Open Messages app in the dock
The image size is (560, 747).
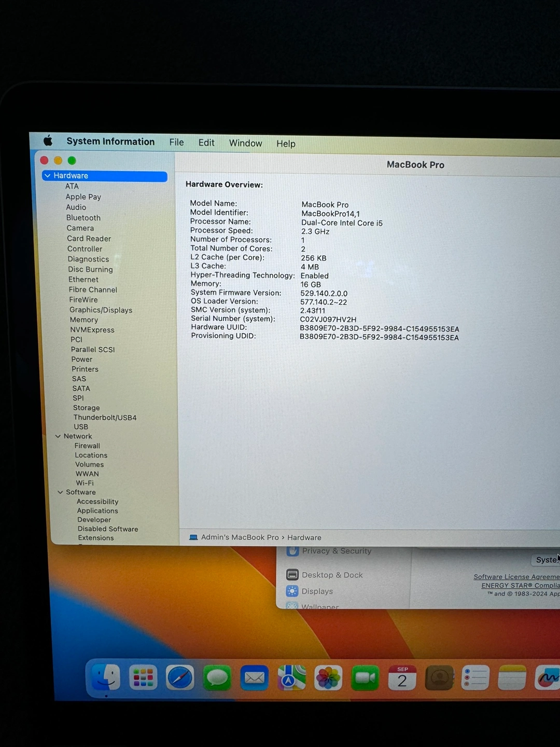pos(217,678)
